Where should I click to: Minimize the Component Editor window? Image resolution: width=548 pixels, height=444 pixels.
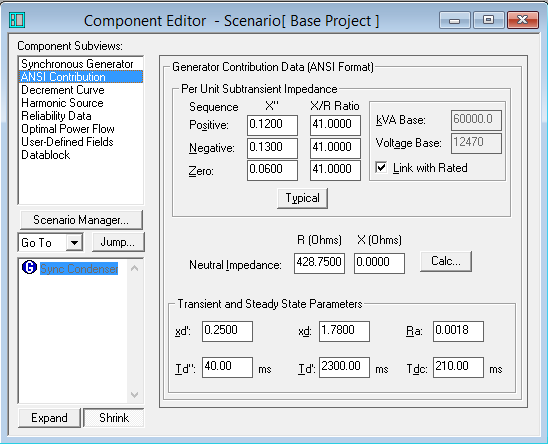[x=455, y=20]
